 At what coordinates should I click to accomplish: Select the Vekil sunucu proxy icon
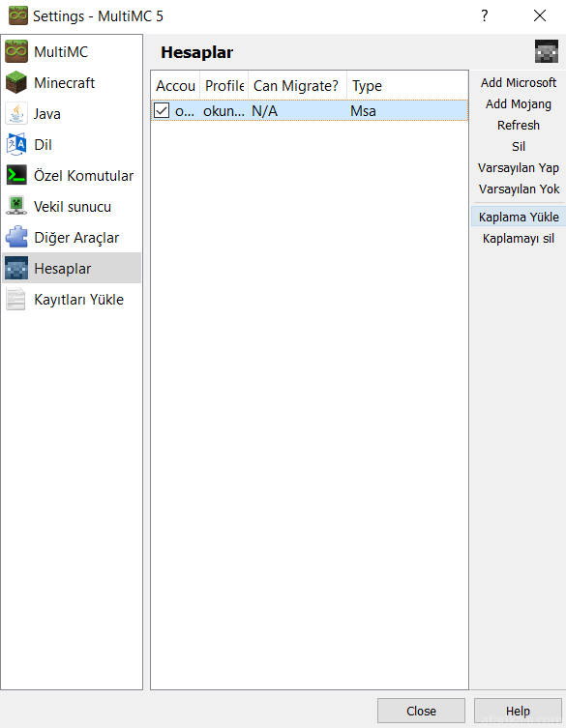[x=16, y=207]
